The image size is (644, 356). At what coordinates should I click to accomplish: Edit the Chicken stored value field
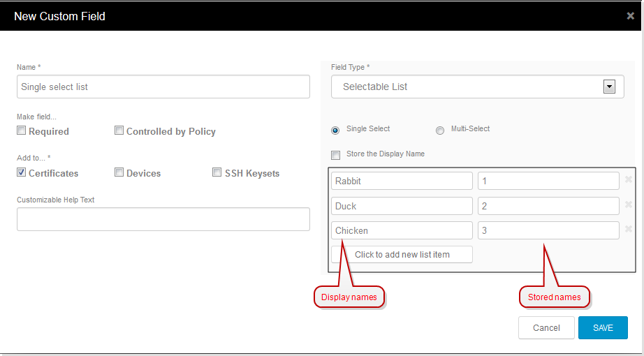coord(548,230)
